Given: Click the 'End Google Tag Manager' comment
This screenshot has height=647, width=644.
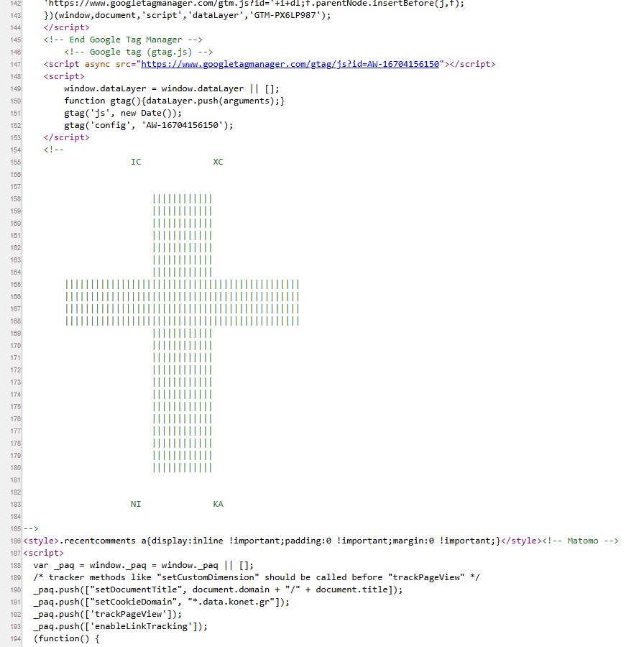Looking at the screenshot, I should [123, 40].
